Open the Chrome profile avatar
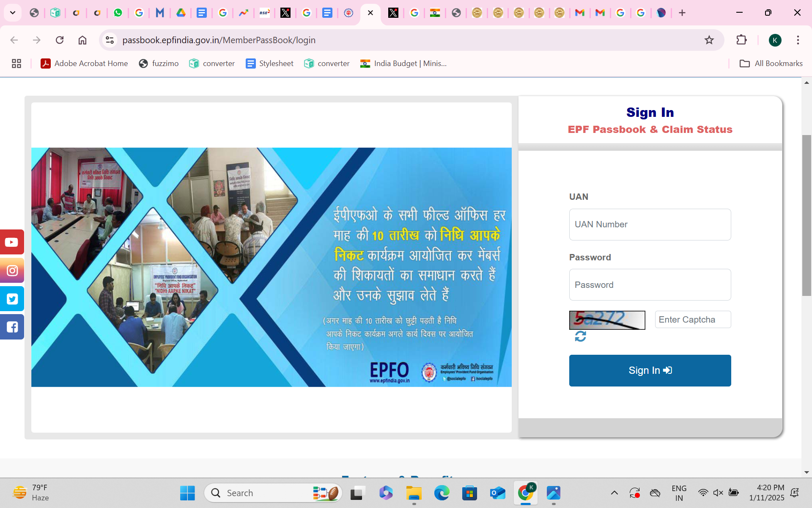The width and height of the screenshot is (812, 508). pyautogui.click(x=775, y=40)
